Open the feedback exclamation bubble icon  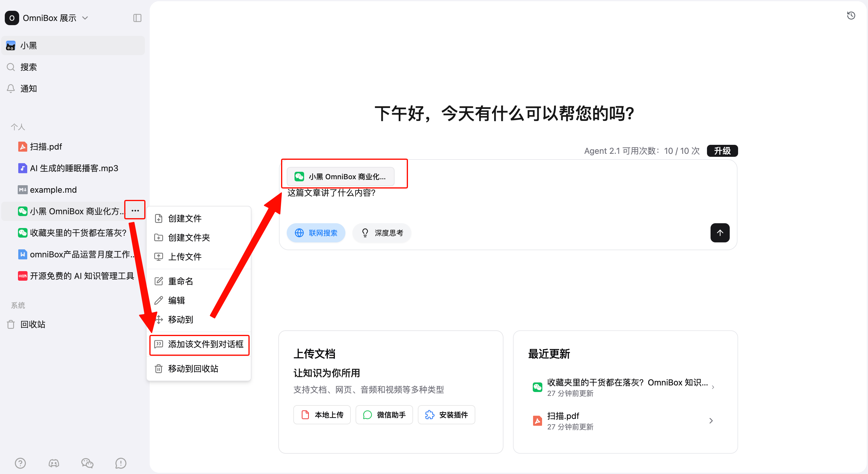coord(121,463)
